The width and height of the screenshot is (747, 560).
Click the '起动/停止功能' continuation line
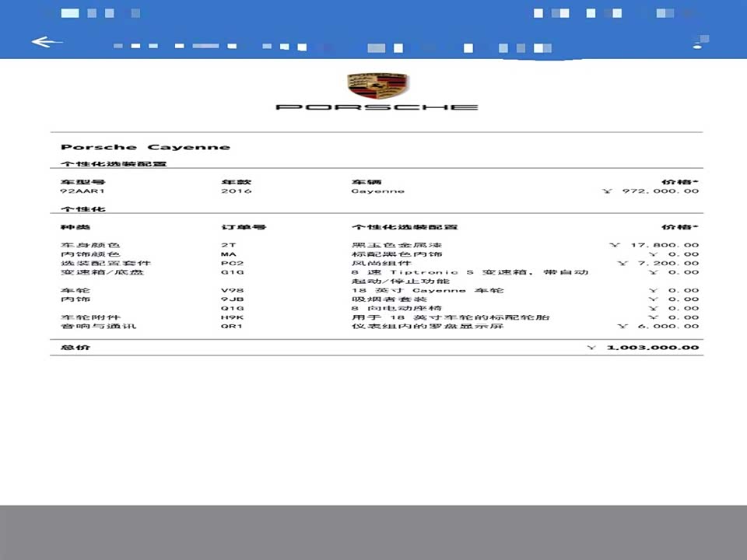click(x=400, y=281)
